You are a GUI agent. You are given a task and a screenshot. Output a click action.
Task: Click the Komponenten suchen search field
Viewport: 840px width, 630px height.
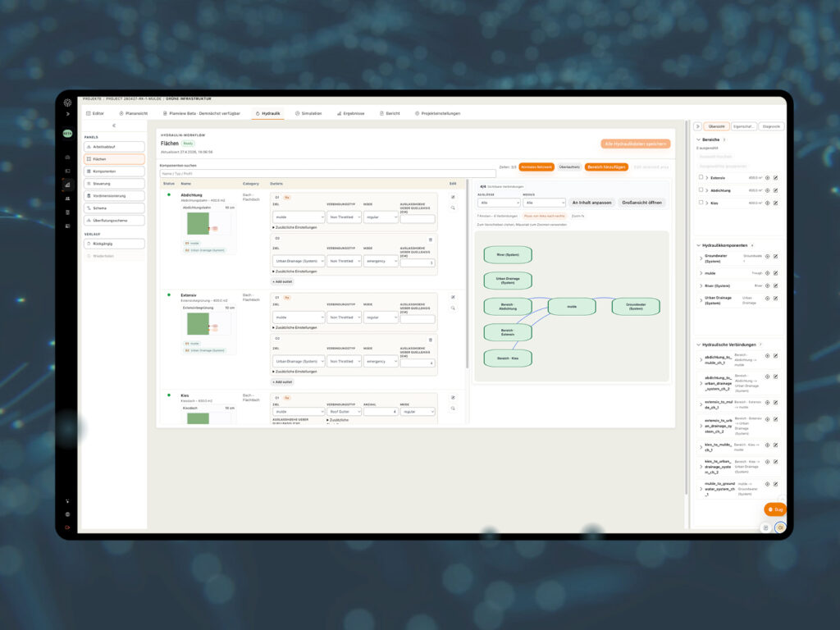(328, 174)
